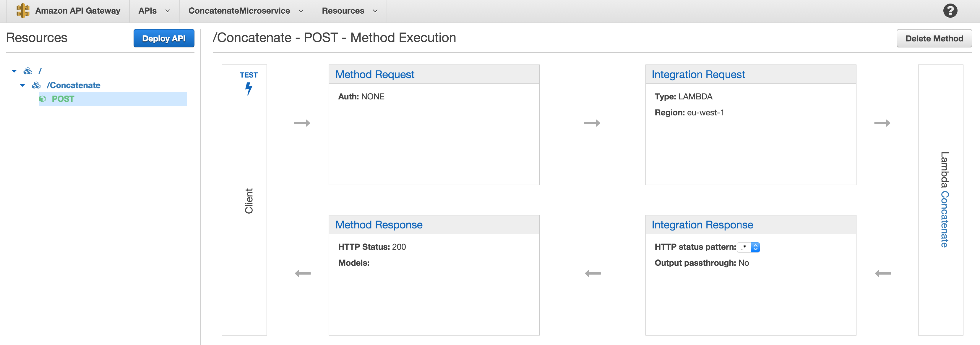Click arrow from Method Request to Integration Request
The height and width of the screenshot is (345, 980).
pos(592,123)
